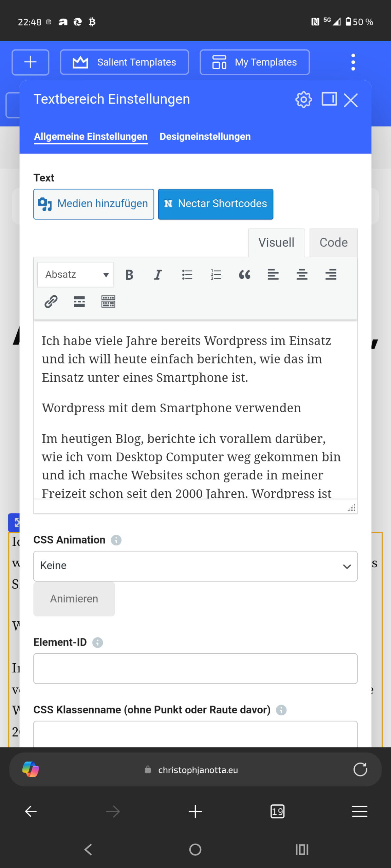The width and height of the screenshot is (391, 868).
Task: Expand the CSS Animation Keine dropdown
Action: tap(195, 566)
